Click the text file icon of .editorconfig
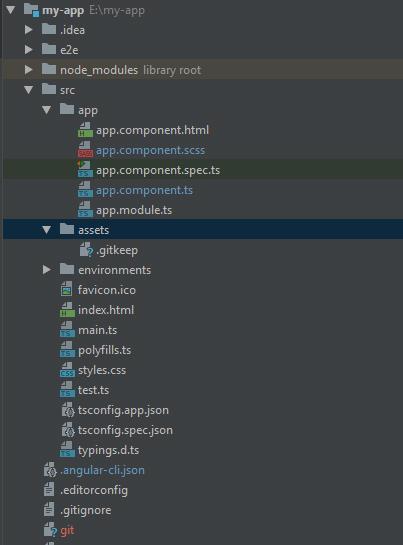403x545 pixels. tap(49, 490)
